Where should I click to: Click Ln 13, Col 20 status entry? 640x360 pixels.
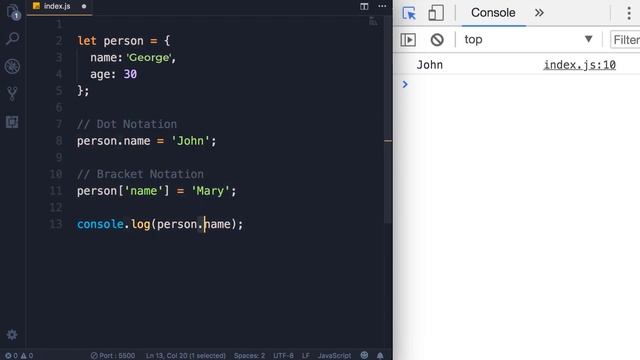186,356
